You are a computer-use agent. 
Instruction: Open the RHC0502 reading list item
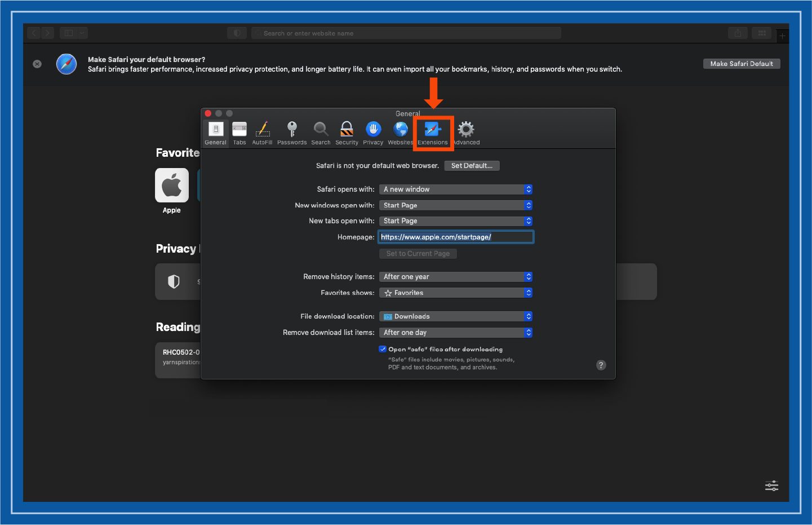tap(178, 360)
